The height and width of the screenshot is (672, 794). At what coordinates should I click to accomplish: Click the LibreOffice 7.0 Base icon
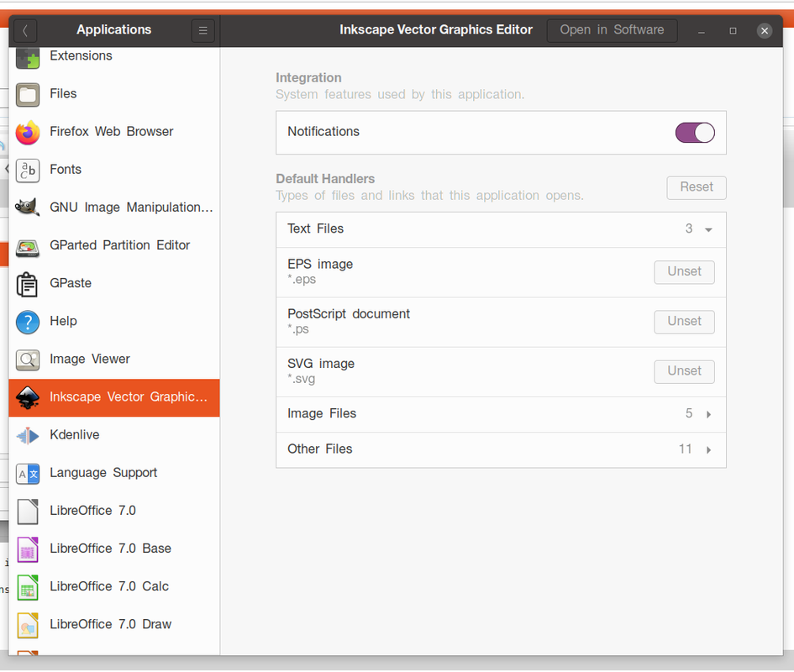coord(28,549)
